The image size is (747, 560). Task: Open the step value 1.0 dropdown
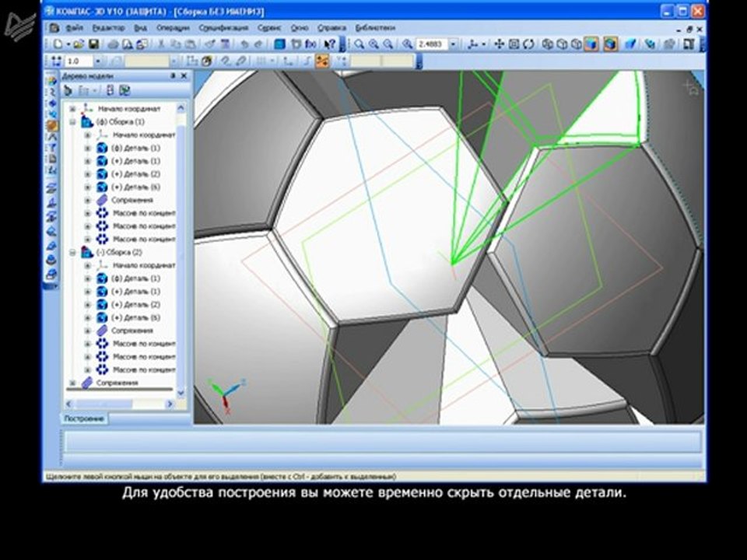pos(98,61)
